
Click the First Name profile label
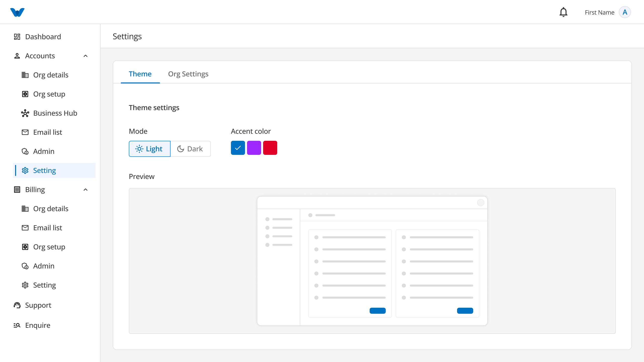pyautogui.click(x=599, y=12)
